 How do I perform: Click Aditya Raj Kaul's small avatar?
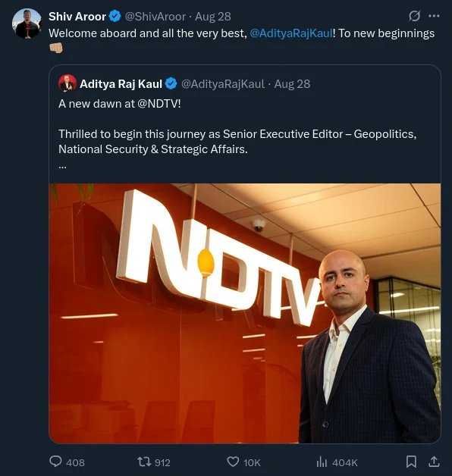point(67,83)
